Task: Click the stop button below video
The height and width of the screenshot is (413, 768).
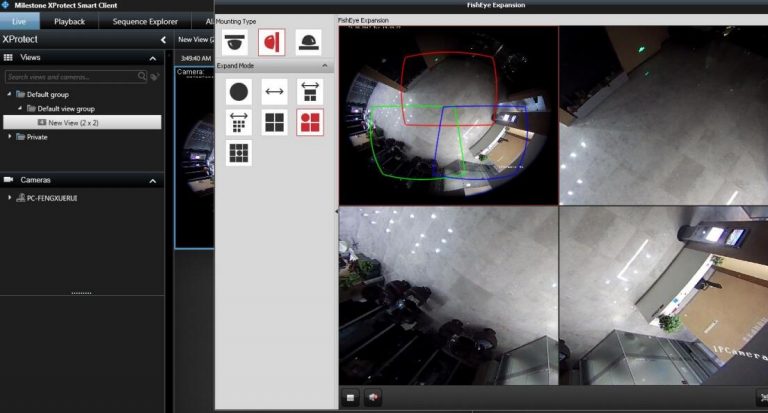Action: point(351,397)
